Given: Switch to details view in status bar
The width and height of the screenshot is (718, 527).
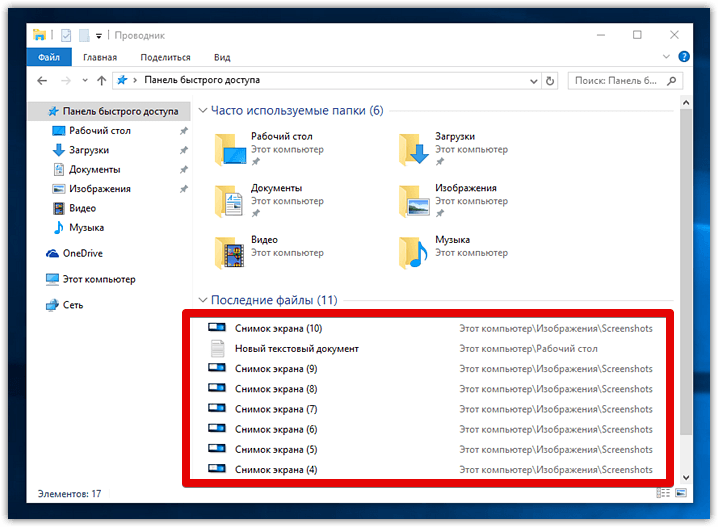Looking at the screenshot, I should (x=663, y=493).
